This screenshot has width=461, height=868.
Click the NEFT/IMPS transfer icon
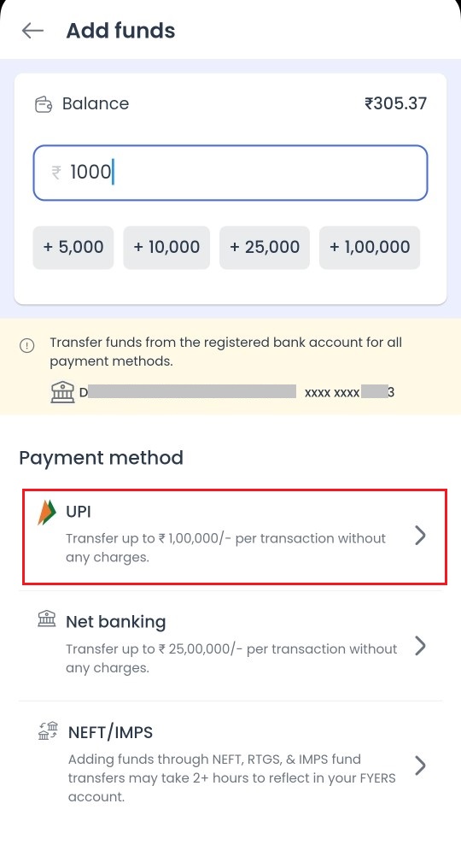48,730
